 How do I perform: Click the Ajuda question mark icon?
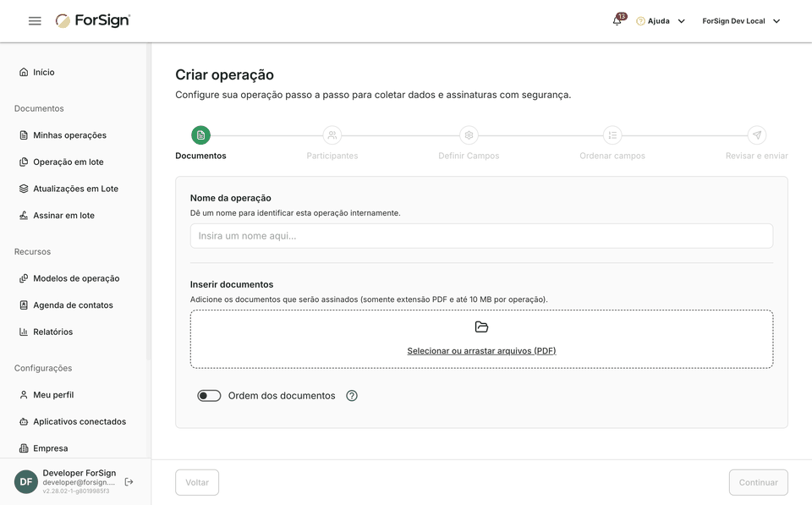(x=640, y=21)
